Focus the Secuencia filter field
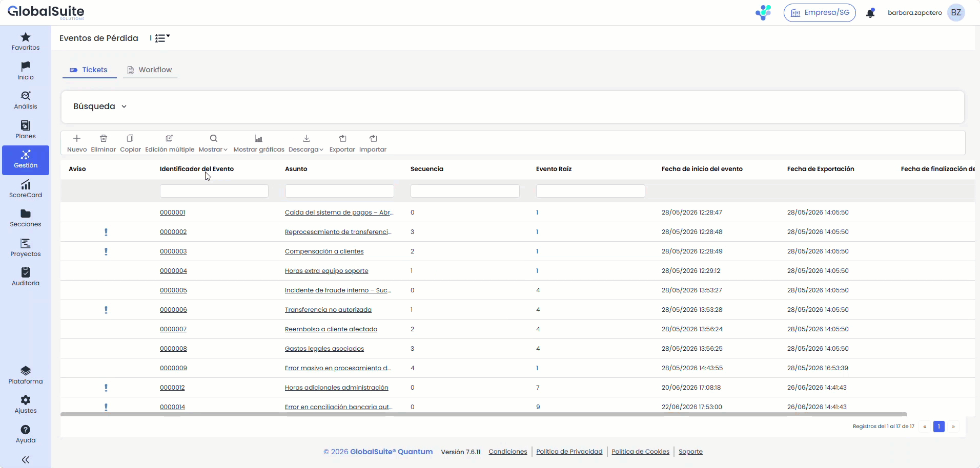Viewport: 980px width, 468px height. click(465, 191)
